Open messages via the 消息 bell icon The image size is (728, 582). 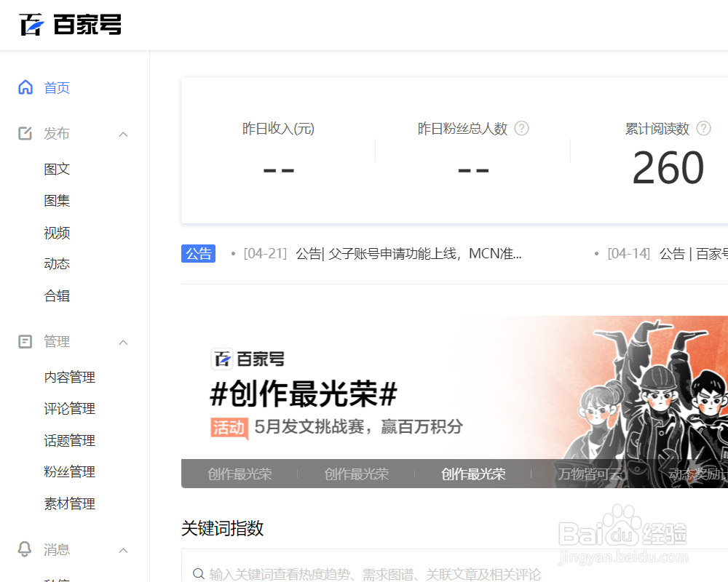pyautogui.click(x=24, y=550)
